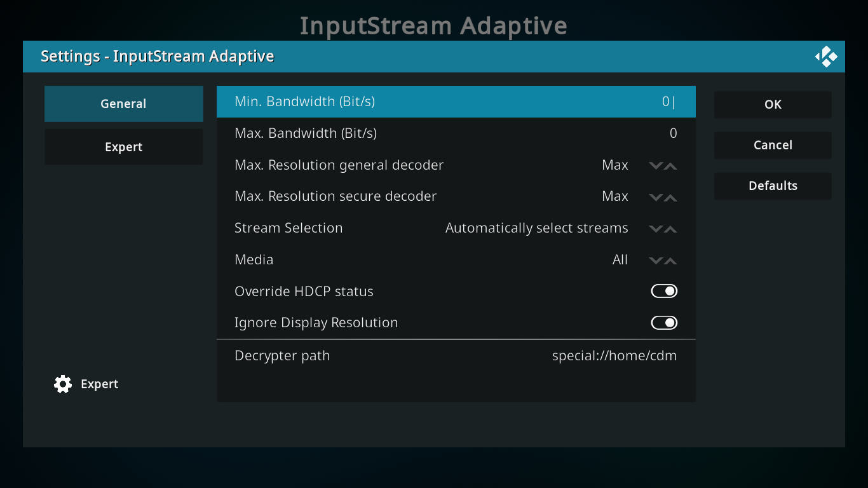Decrease Max. Resolution general decoder with down arrow
Image resolution: width=868 pixels, height=488 pixels.
coord(656,166)
